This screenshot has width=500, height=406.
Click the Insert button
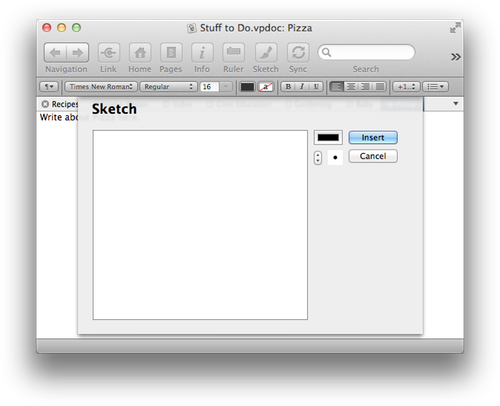tap(373, 138)
